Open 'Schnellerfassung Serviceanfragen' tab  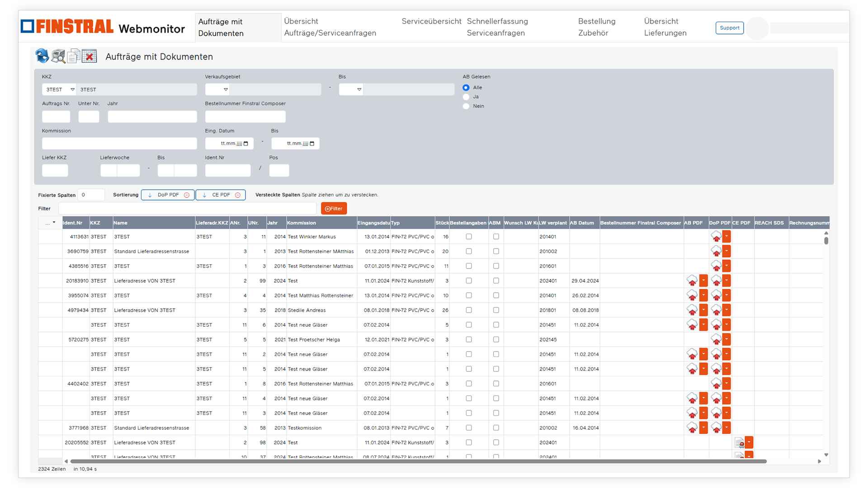497,27
